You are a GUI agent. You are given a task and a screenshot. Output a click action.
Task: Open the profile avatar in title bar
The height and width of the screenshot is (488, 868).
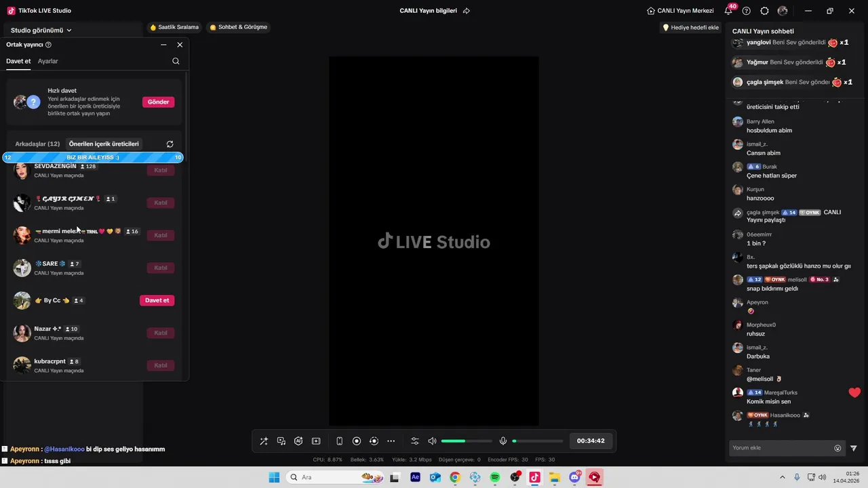(783, 11)
